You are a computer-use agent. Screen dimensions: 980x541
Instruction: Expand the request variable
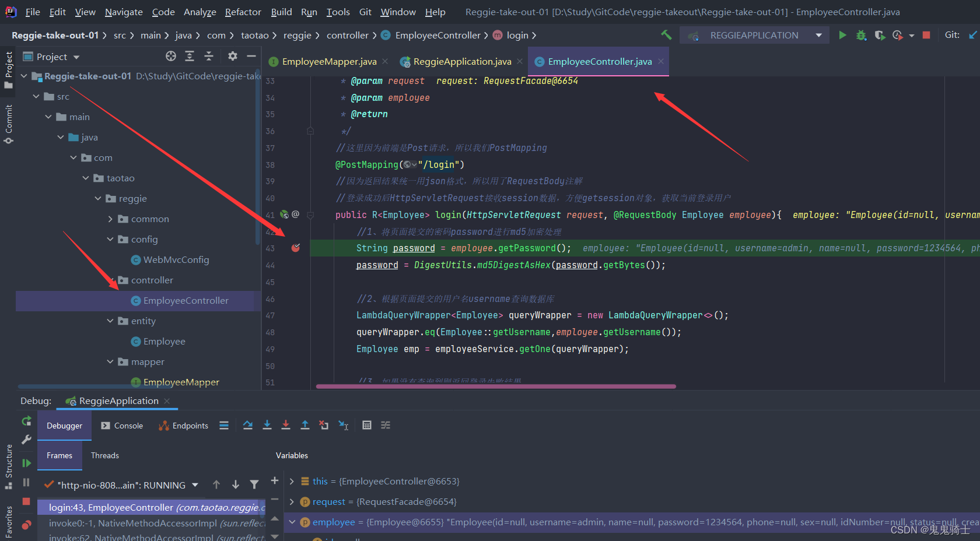click(x=292, y=502)
